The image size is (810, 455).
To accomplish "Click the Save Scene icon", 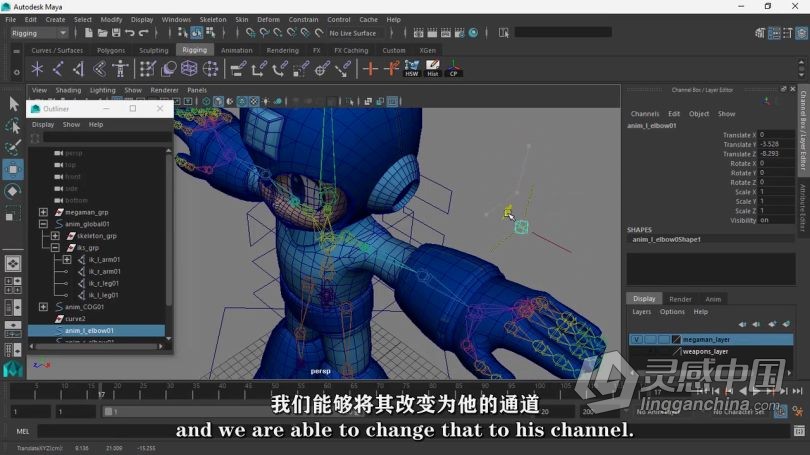I will coord(116,33).
